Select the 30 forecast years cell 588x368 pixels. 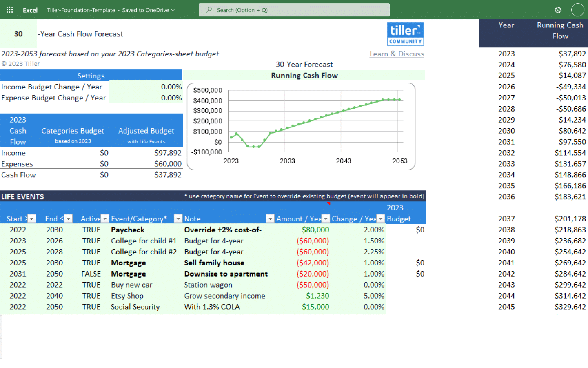pos(18,34)
